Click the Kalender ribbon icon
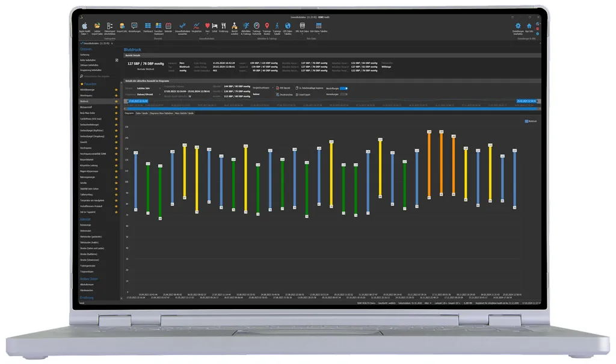Viewport: 616px width, 364px height. (168, 26)
